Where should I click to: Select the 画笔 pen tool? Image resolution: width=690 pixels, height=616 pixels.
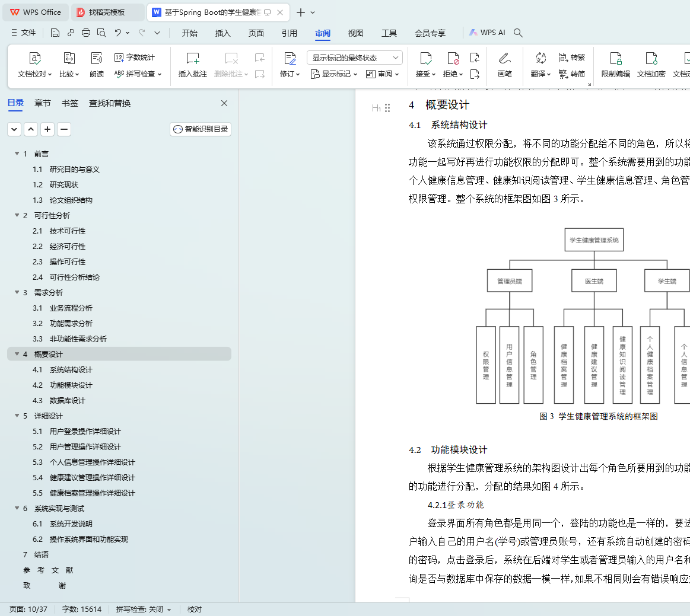point(505,65)
